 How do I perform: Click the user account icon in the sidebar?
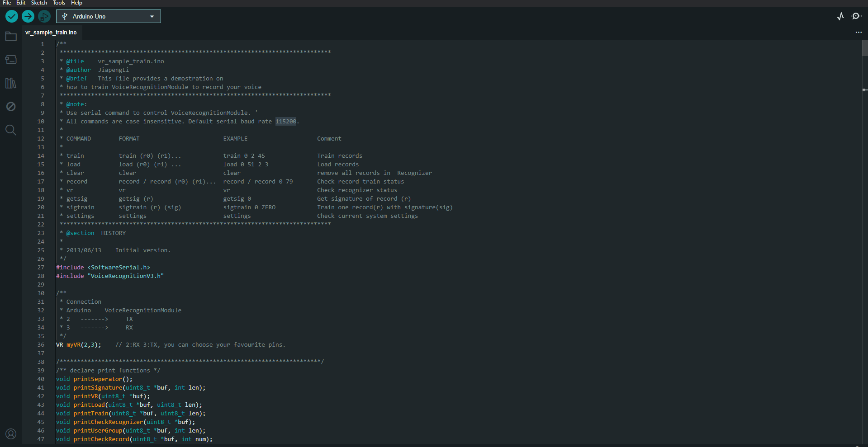pyautogui.click(x=11, y=434)
